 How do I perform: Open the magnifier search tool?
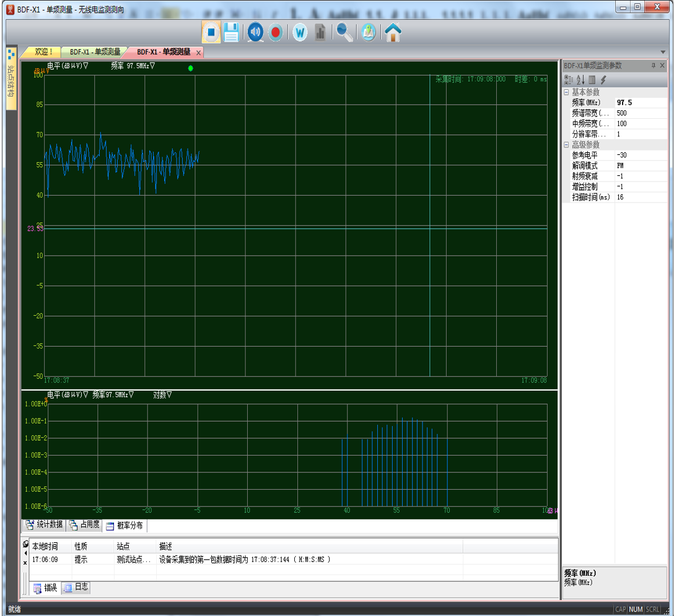click(344, 32)
